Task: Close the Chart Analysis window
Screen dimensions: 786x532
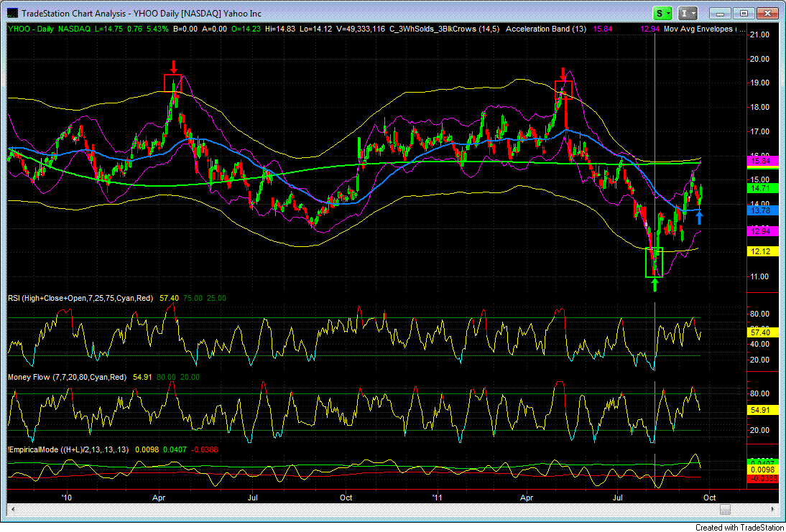Action: click(x=767, y=14)
